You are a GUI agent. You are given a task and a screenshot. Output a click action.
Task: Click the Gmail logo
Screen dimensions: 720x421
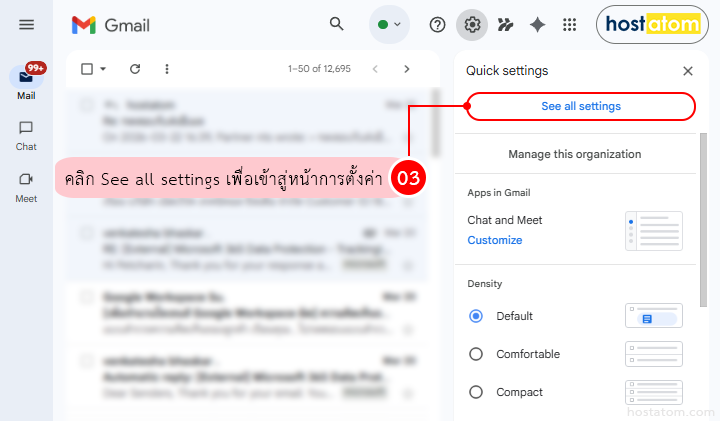coord(111,25)
